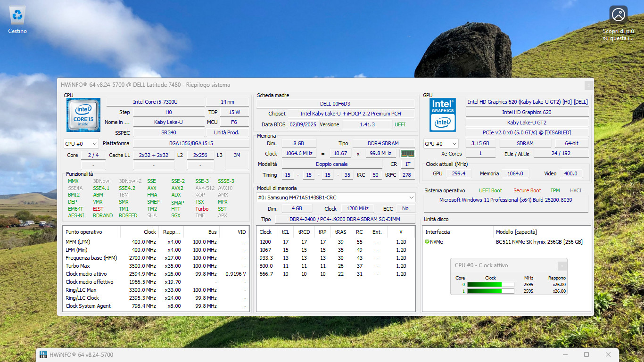Maximize the HWiNFO bottom window
Screen dimensions: 644x362
(x=586, y=354)
